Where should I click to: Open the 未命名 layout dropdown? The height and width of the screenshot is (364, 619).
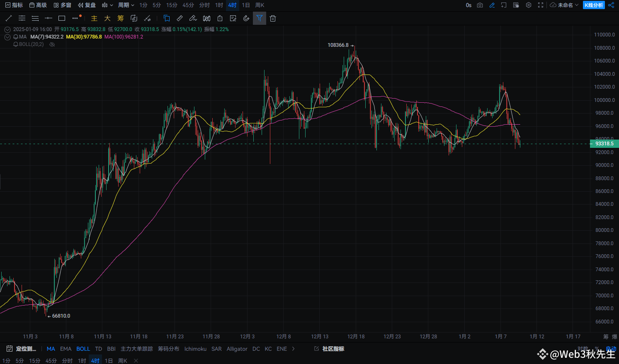coord(564,5)
